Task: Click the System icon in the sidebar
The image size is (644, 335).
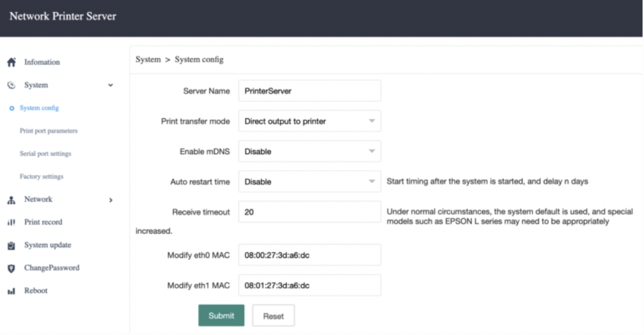Action: click(11, 85)
